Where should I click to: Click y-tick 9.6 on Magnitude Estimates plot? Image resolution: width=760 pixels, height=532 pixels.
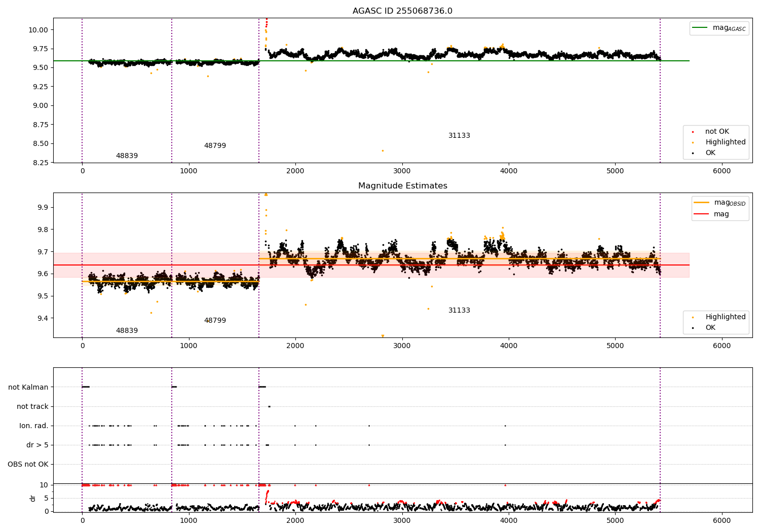43,274
